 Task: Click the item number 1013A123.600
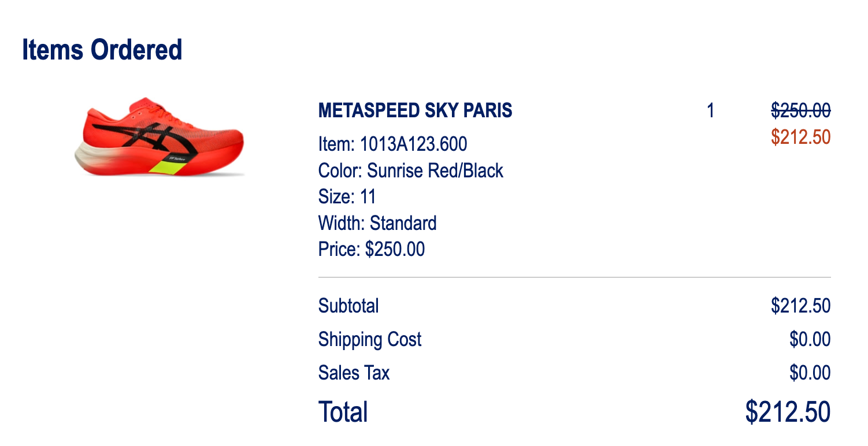413,143
